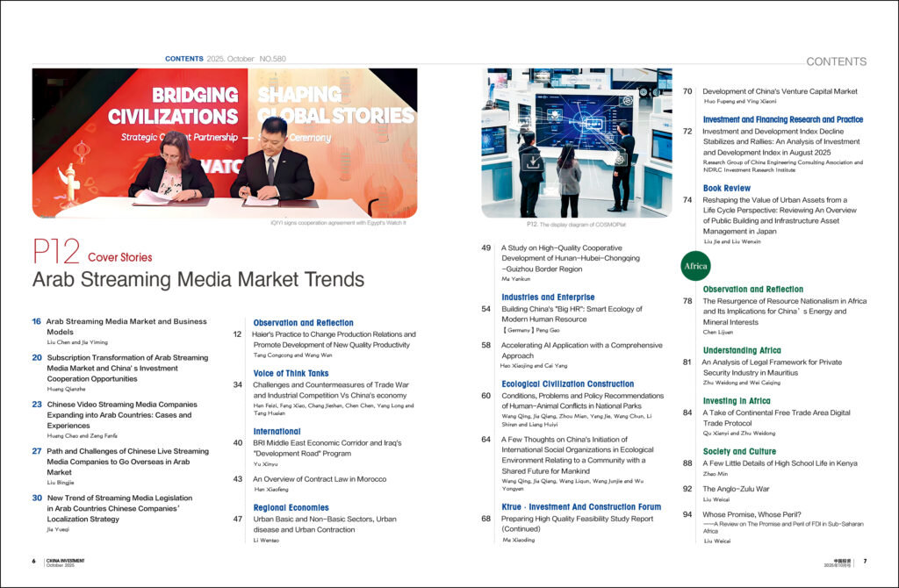899x588 pixels.
Task: Open the iQIYI signing ceremony photo
Action: tap(225, 142)
